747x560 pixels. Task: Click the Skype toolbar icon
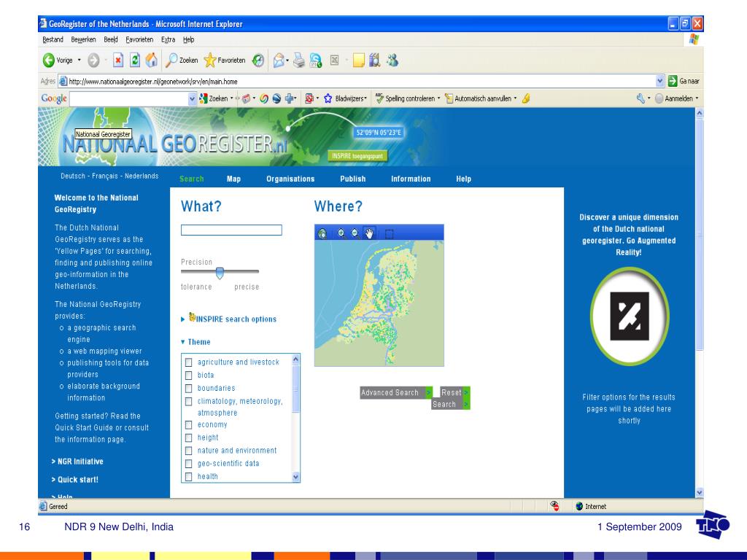pos(315,61)
